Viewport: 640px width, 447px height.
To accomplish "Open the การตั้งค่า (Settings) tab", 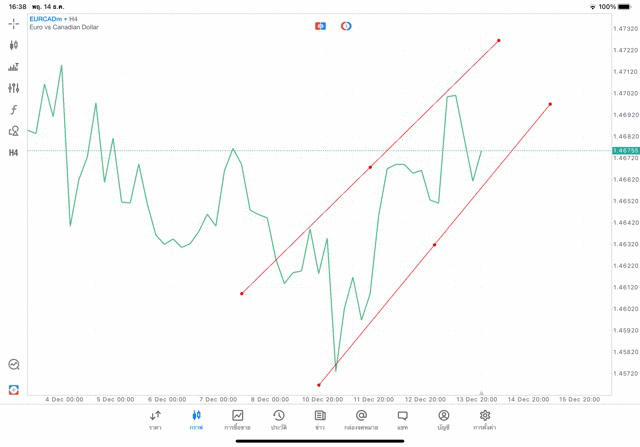I will tap(485, 419).
